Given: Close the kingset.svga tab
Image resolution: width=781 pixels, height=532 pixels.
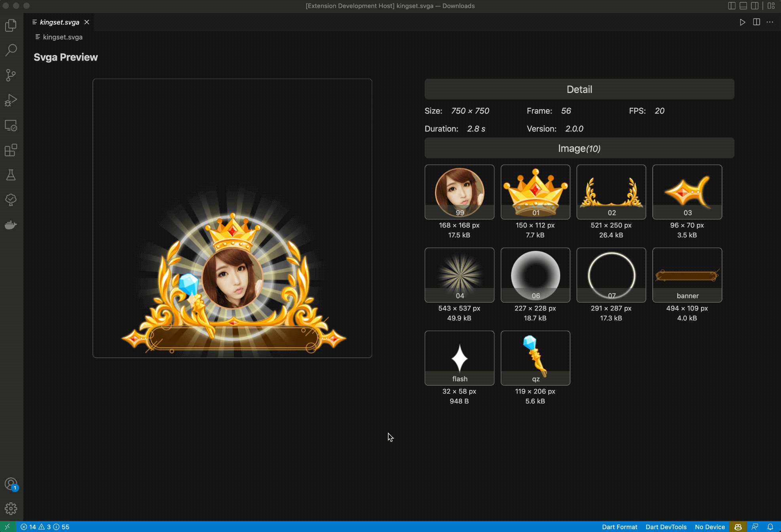Looking at the screenshot, I should pyautogui.click(x=87, y=22).
